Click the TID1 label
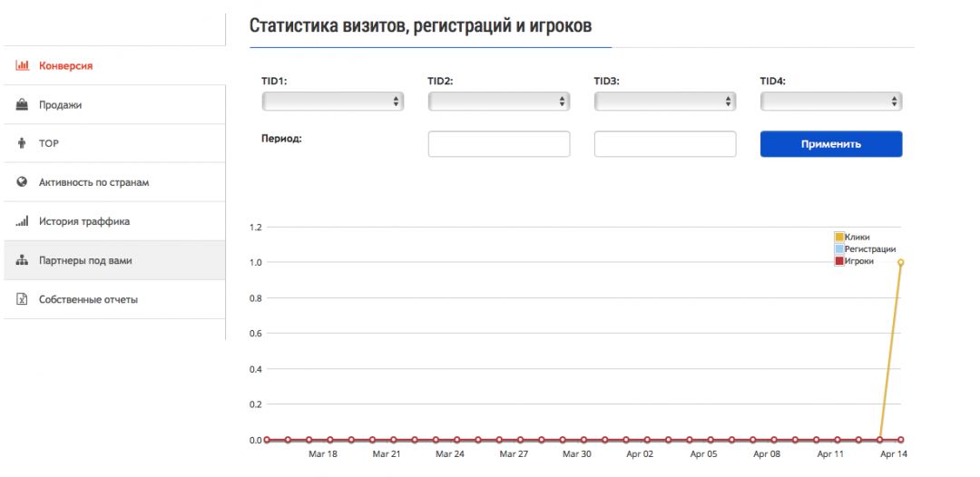Screen dimensions: 980x477 pos(274,81)
